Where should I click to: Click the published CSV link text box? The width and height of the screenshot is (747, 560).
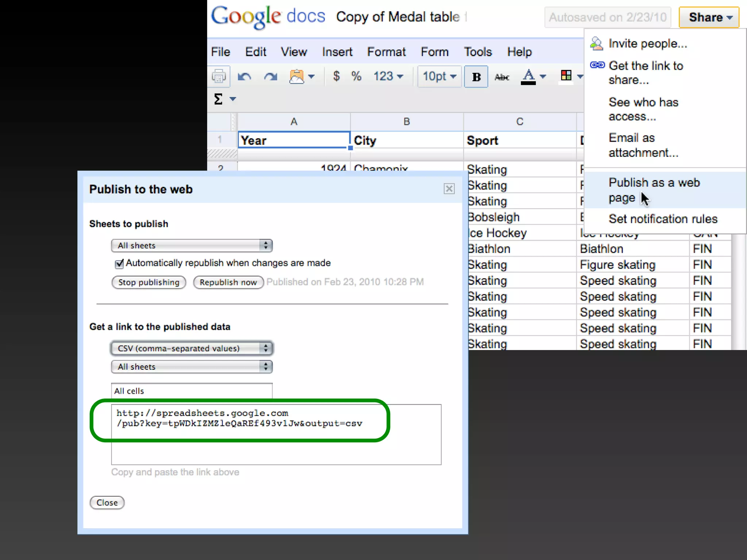point(276,434)
